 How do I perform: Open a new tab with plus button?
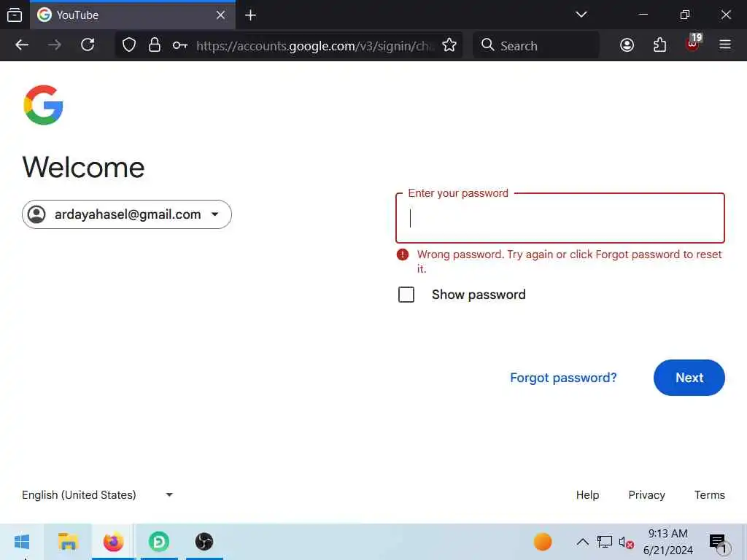click(251, 15)
